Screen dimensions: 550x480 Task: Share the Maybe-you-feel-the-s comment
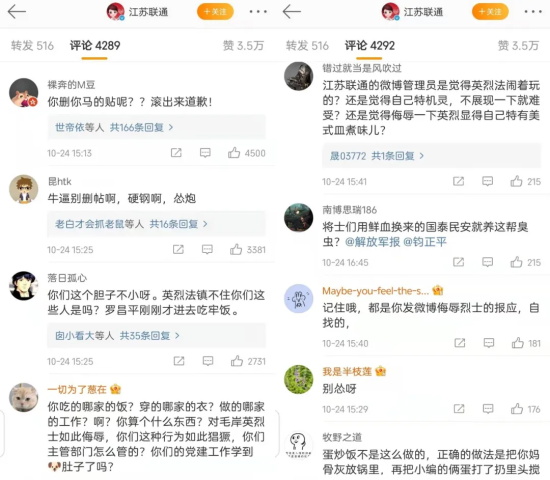[460, 343]
